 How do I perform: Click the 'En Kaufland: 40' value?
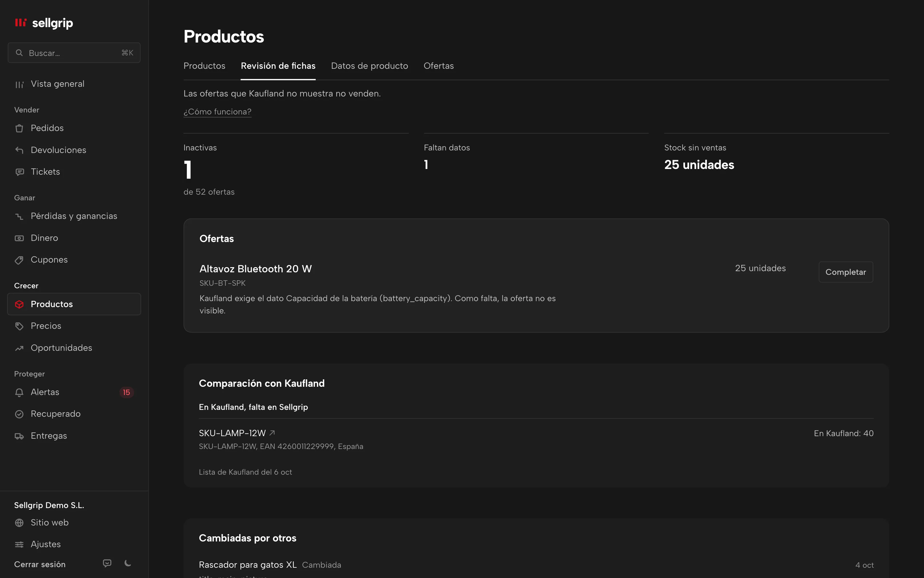(x=844, y=433)
